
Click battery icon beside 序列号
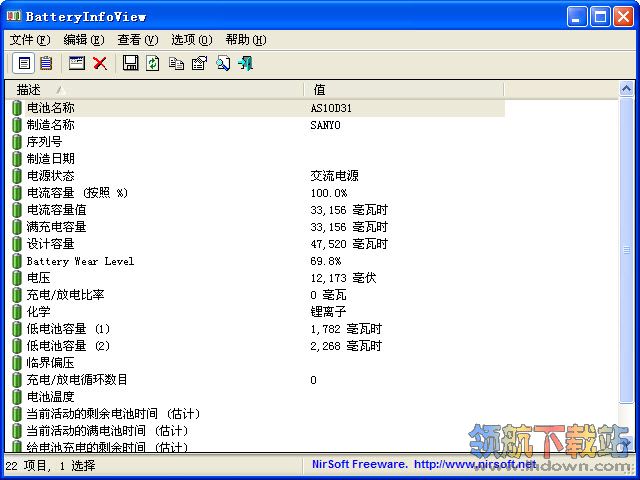(17, 142)
